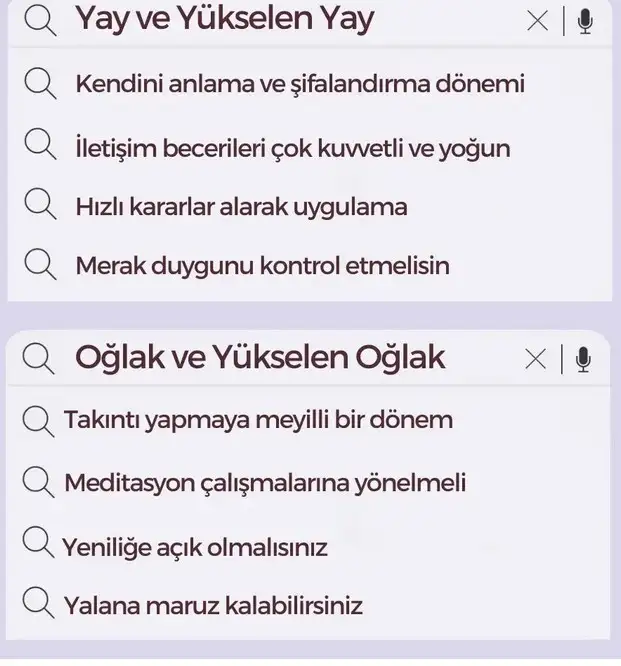Click the magnifier icon in the Oğlak search bar
The image size is (621, 666).
tap(38, 359)
